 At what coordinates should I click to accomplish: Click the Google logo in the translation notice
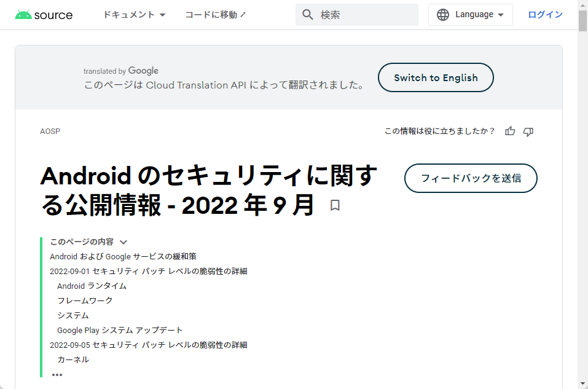point(144,71)
